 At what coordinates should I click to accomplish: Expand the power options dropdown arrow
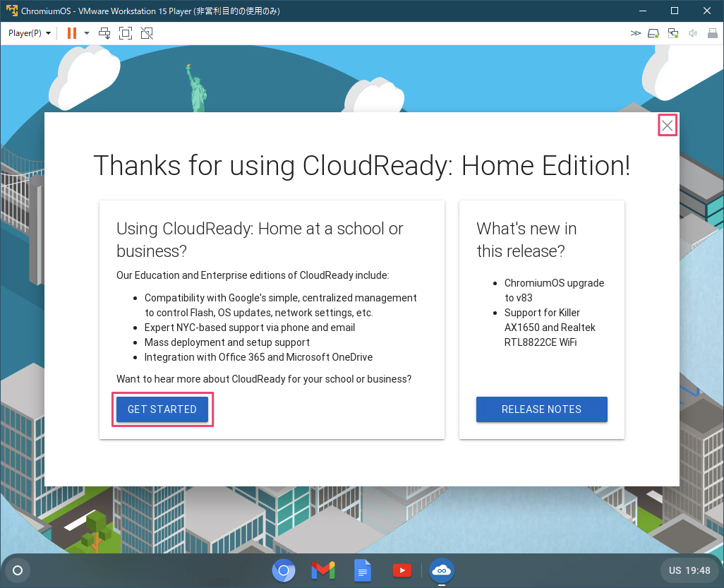pos(87,33)
